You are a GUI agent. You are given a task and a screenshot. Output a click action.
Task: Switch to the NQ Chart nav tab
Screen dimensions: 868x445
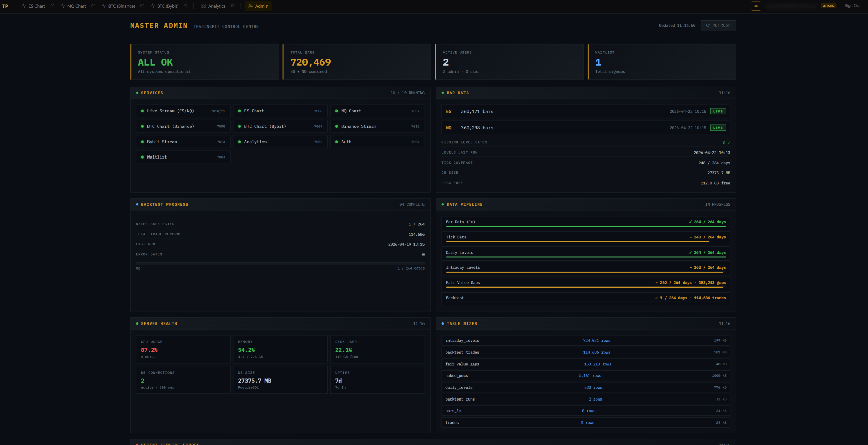tap(73, 6)
